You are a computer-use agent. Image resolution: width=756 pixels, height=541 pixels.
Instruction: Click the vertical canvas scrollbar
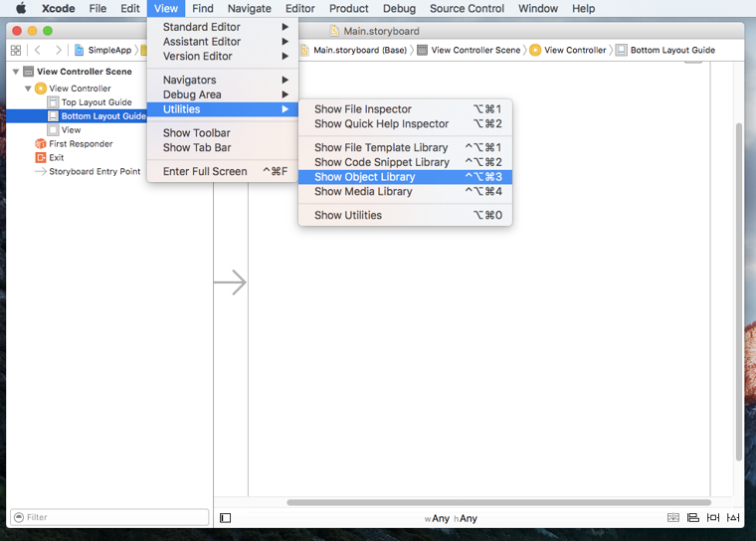pos(739,292)
